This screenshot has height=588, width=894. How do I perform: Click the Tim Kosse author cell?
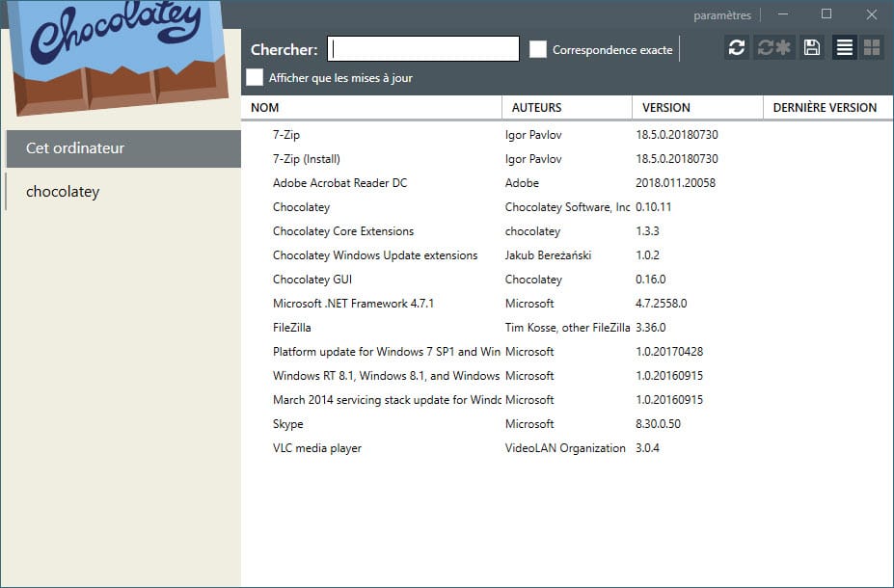[567, 328]
